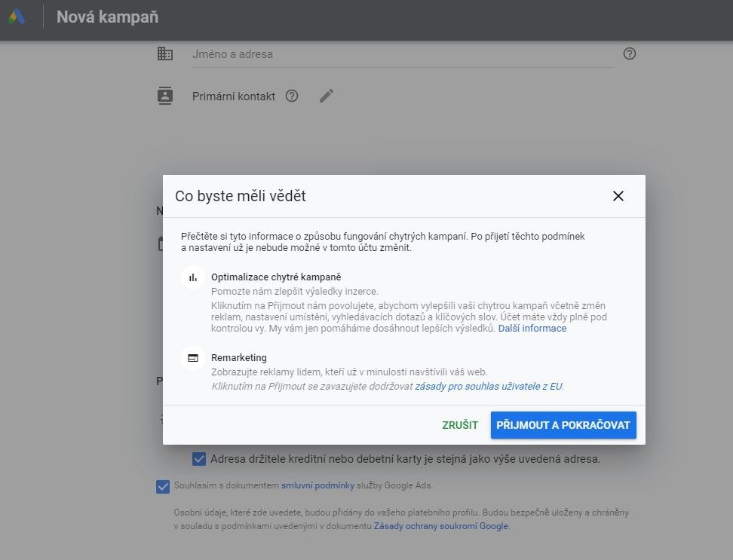
Task: Open the Další informace link
Action: [x=532, y=329]
